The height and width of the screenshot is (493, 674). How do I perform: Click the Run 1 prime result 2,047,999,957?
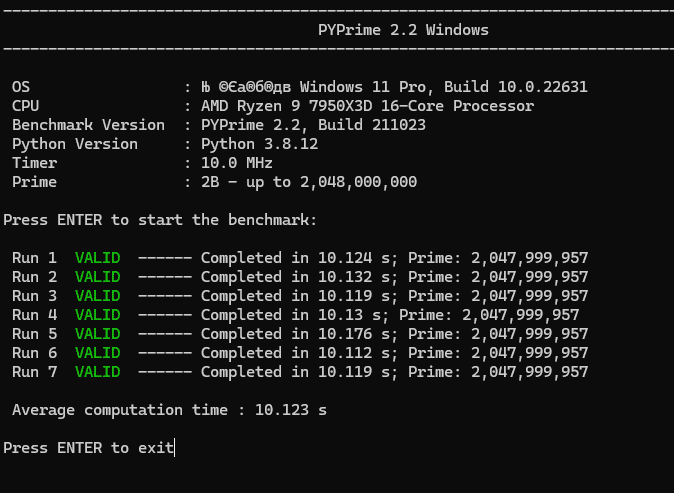(529, 258)
